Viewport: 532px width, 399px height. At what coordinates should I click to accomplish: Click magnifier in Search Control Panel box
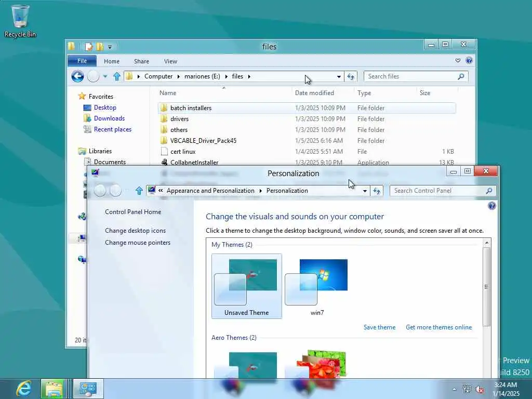click(489, 191)
